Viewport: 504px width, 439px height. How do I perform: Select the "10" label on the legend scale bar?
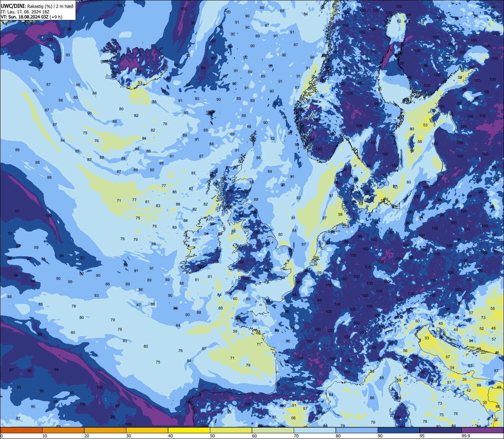[x=45, y=436]
